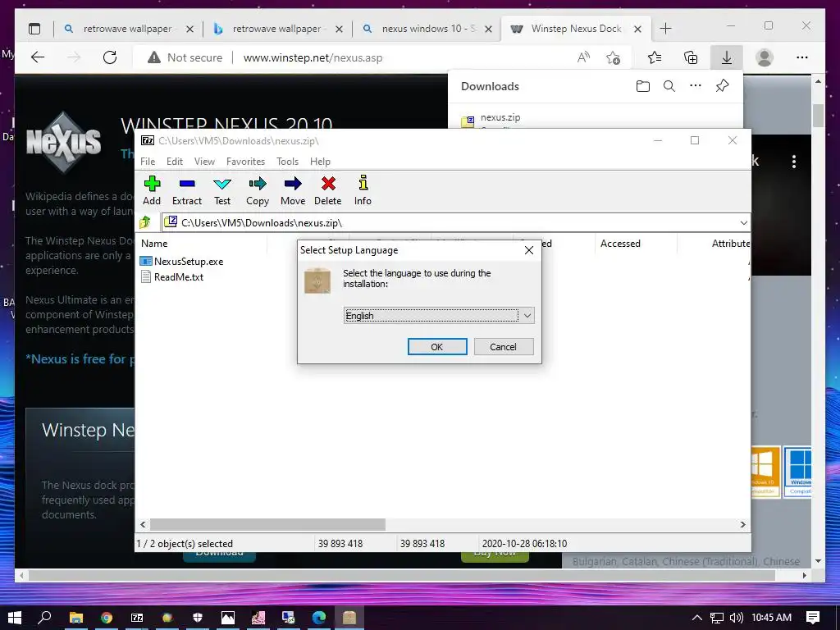
Task: Open Chrome from the taskbar
Action: [x=107, y=617]
